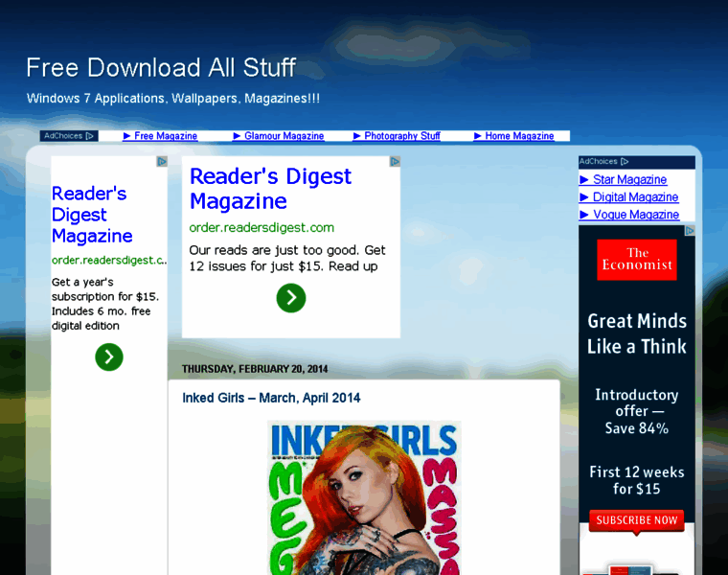Open AdChoices label in top link bar
This screenshot has width=728, height=575.
point(69,136)
